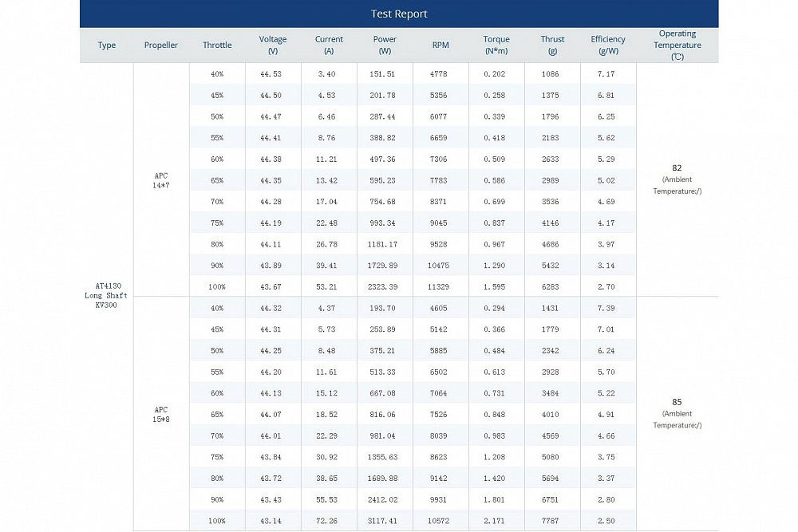Viewport: 798px width, 532px height.
Task: Click the 82 operating temperature value
Action: tap(677, 167)
